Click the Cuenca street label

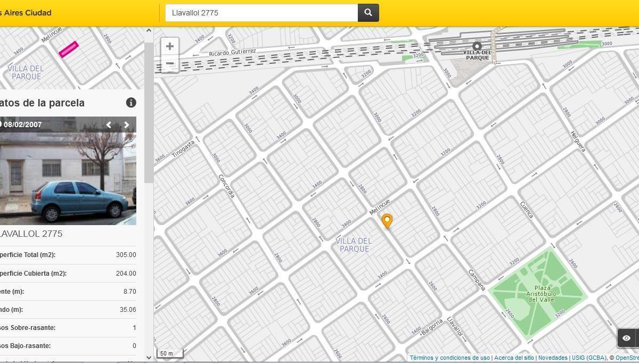coord(527,210)
